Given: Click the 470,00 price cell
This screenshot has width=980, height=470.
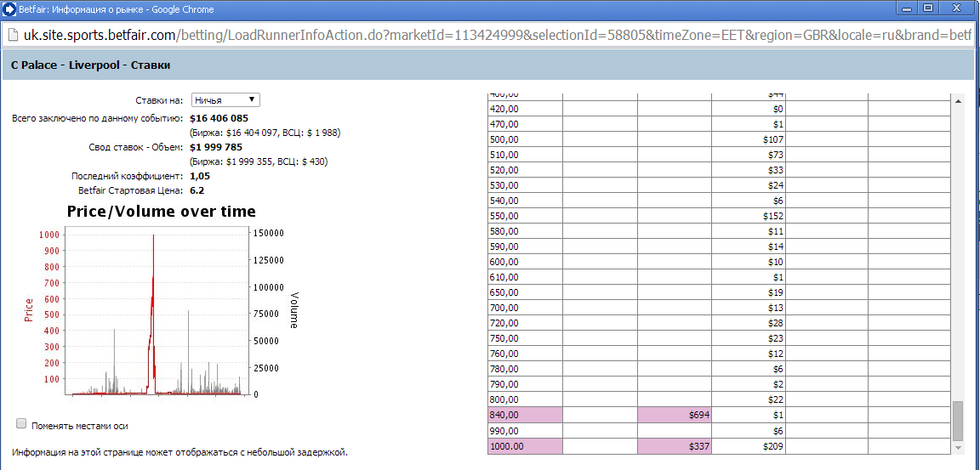Looking at the screenshot, I should click(x=525, y=123).
